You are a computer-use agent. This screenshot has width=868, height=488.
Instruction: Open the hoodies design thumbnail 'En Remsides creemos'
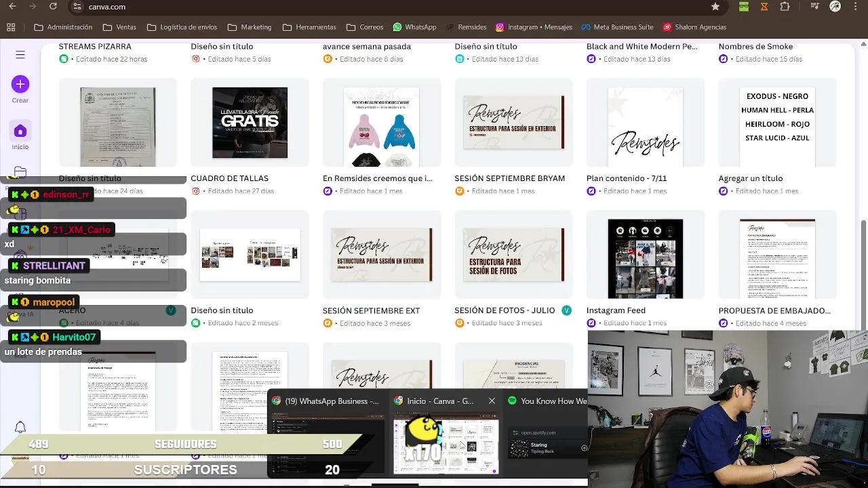[x=382, y=123]
